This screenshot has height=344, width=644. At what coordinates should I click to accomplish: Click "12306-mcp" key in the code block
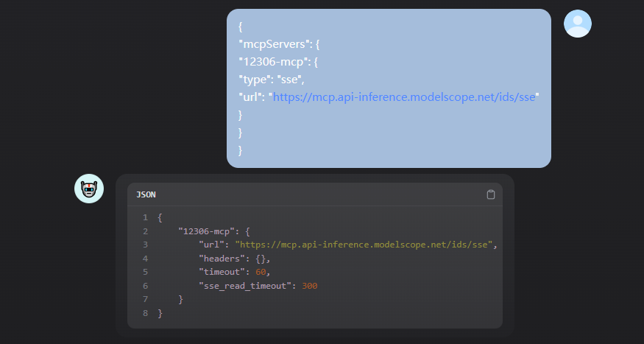coord(205,231)
